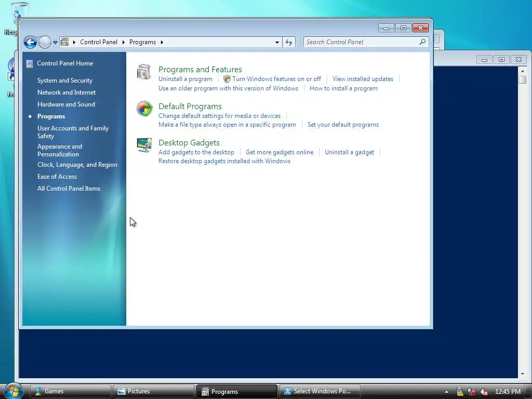Show hidden tray icons arrow
This screenshot has height=399, width=532.
click(446, 392)
